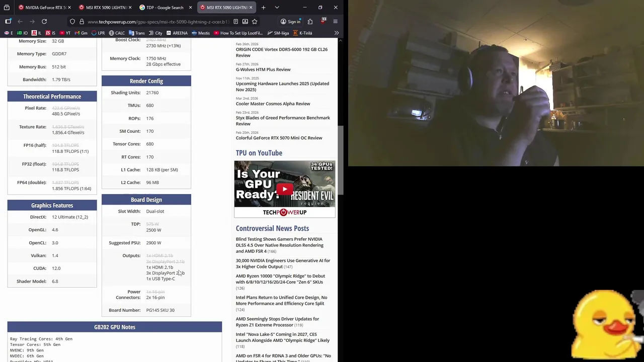The image size is (644, 362).
Task: Click the TDP value 2500 W
Action: 153,230
